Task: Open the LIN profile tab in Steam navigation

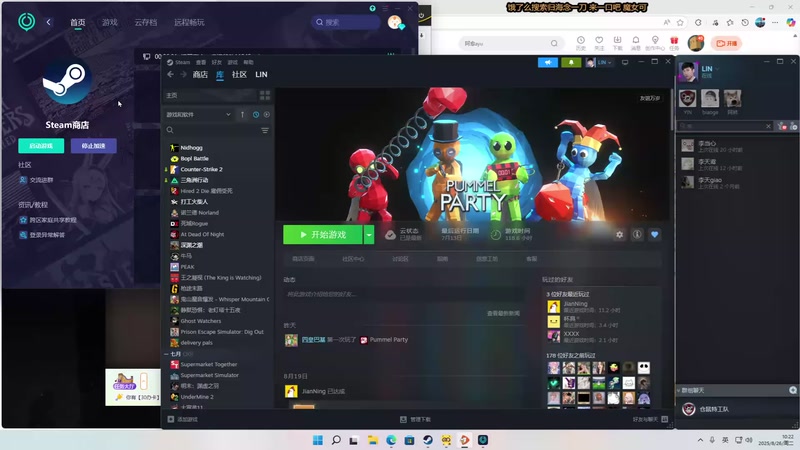Action: tap(261, 74)
